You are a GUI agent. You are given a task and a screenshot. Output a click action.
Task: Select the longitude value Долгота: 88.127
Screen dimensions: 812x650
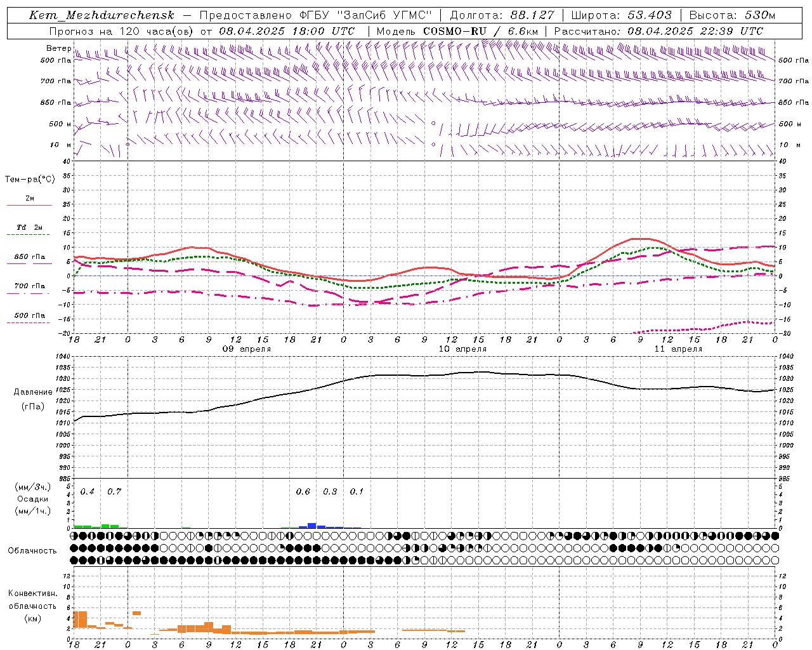point(502,15)
